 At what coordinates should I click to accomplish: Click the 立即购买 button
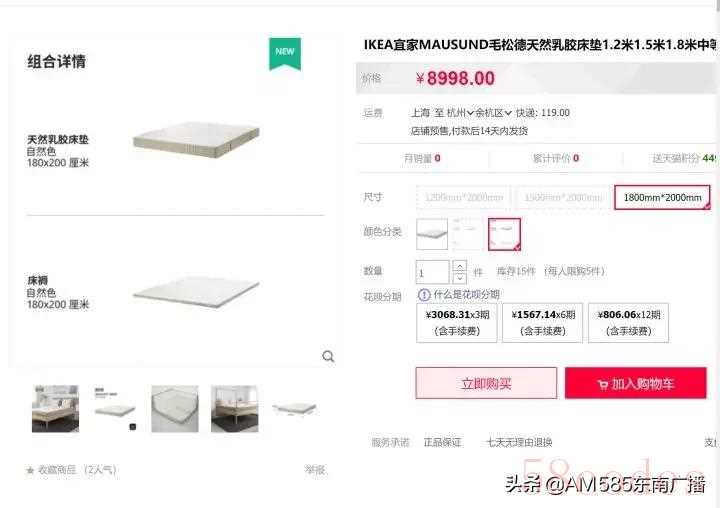486,383
